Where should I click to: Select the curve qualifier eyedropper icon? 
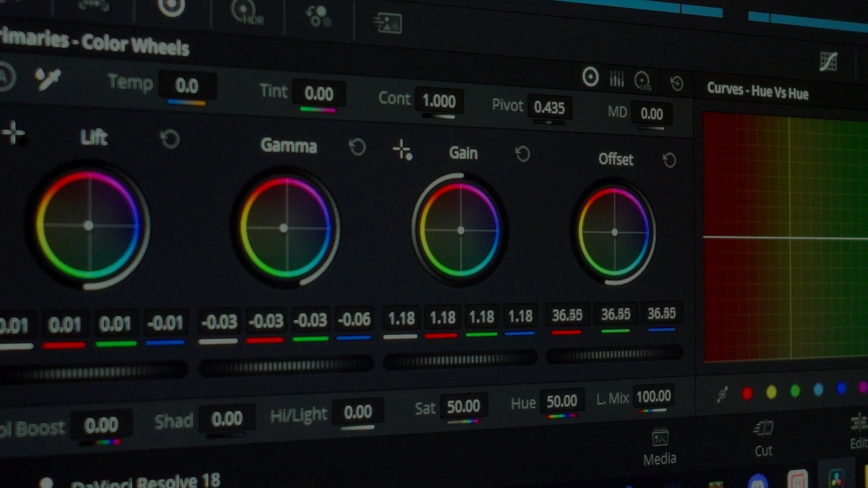pos(722,394)
